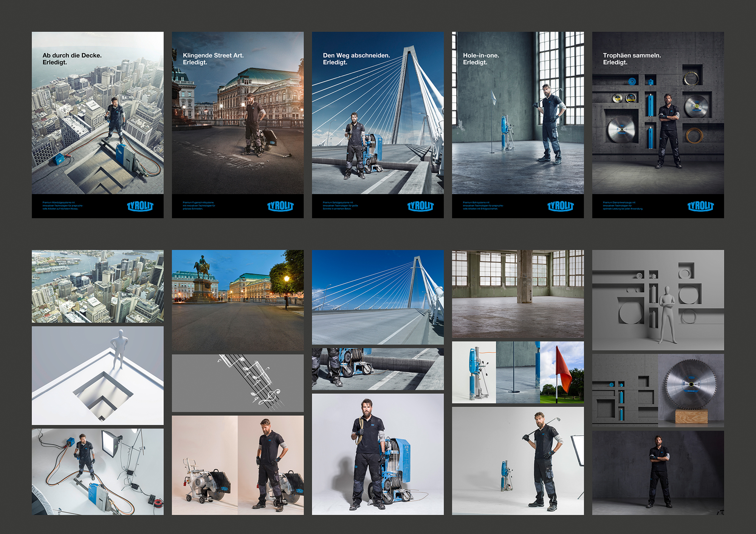Select the studio photo with orange cables

(98, 471)
